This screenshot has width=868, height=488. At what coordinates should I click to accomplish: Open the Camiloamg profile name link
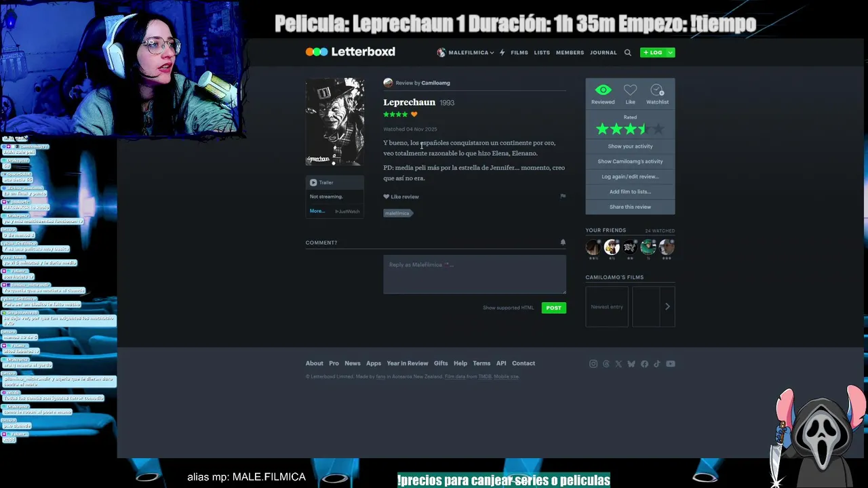435,83
